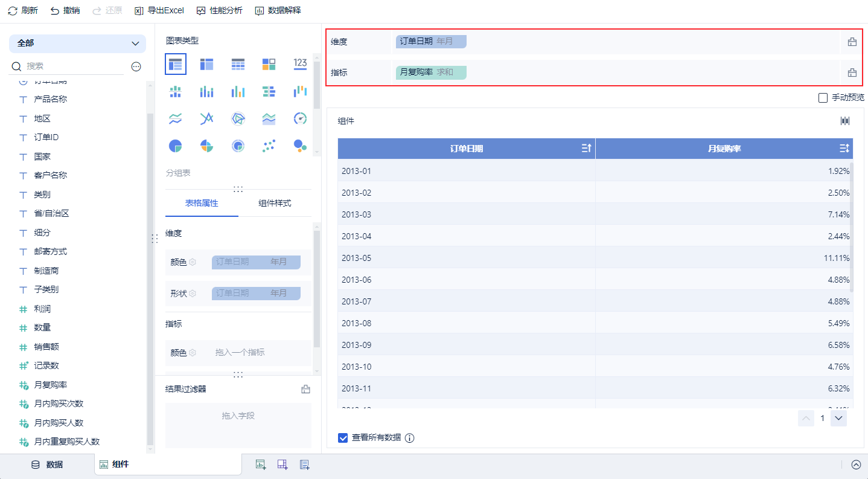Click the 刷新 refresh button
This screenshot has height=479, width=868.
coord(23,10)
